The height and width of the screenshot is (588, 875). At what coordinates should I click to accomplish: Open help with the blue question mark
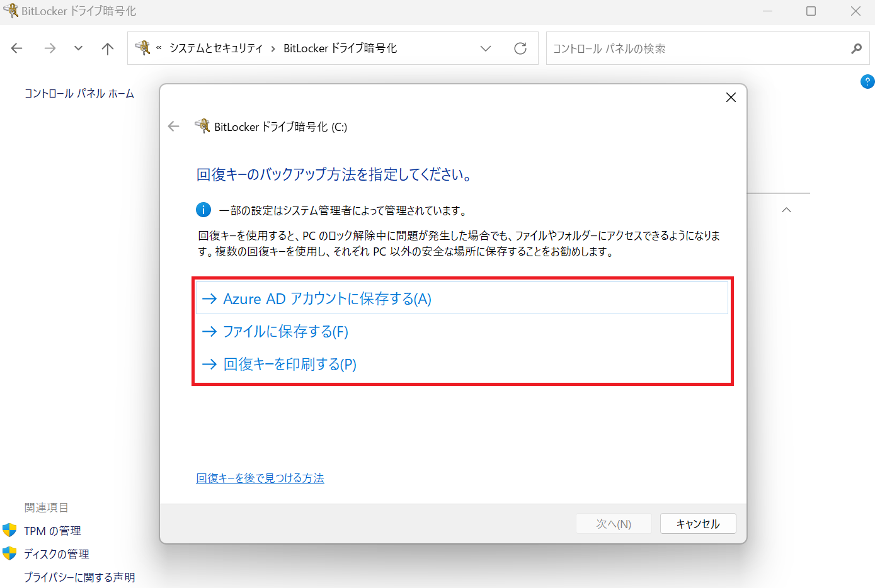[867, 81]
